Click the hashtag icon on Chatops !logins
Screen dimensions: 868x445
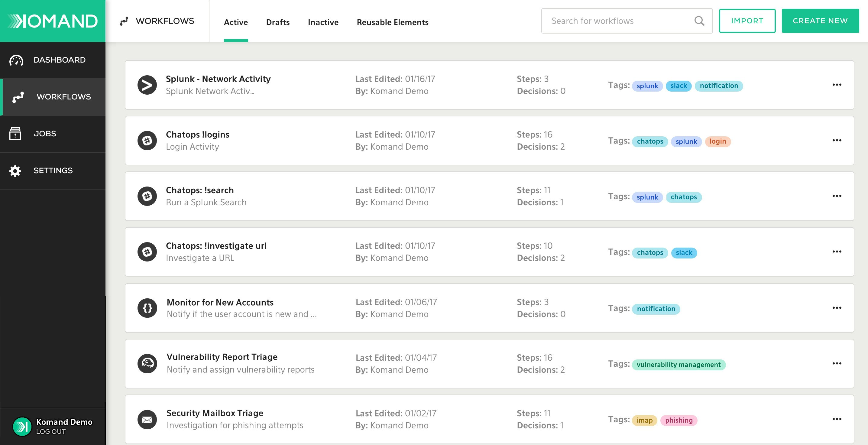point(147,140)
